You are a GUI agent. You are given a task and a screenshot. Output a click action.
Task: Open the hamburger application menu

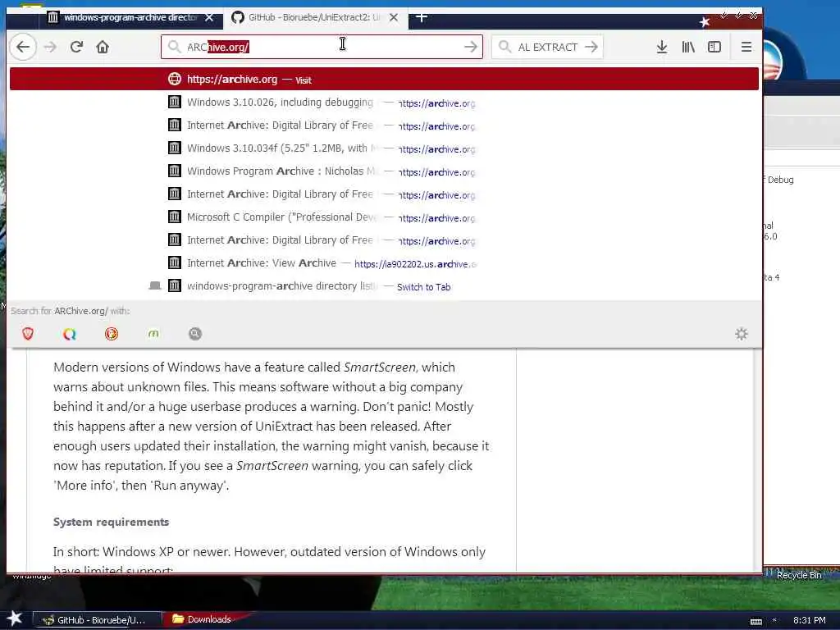[x=746, y=47]
